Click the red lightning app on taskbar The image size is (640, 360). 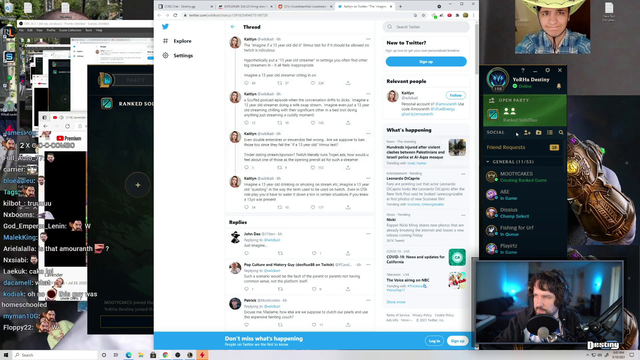coord(202,355)
